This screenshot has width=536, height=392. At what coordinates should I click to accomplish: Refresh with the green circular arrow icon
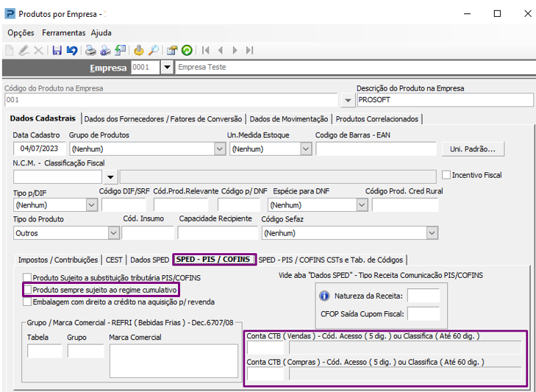(187, 51)
